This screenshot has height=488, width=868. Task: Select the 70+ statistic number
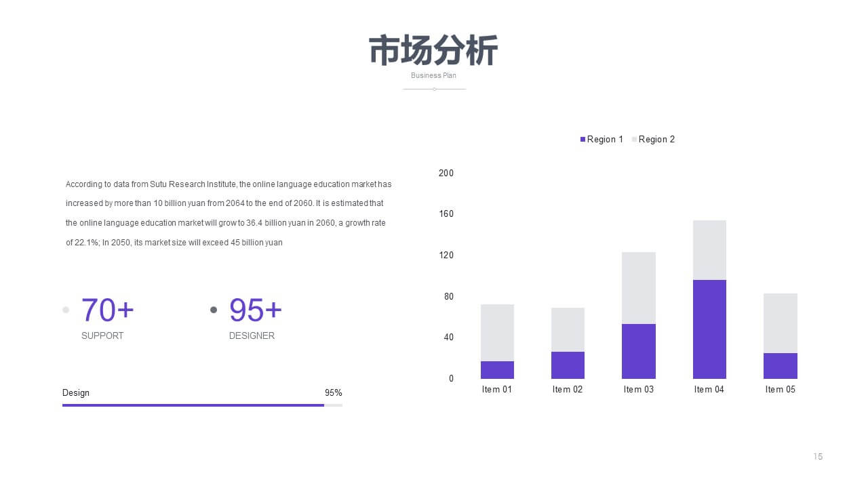click(108, 310)
